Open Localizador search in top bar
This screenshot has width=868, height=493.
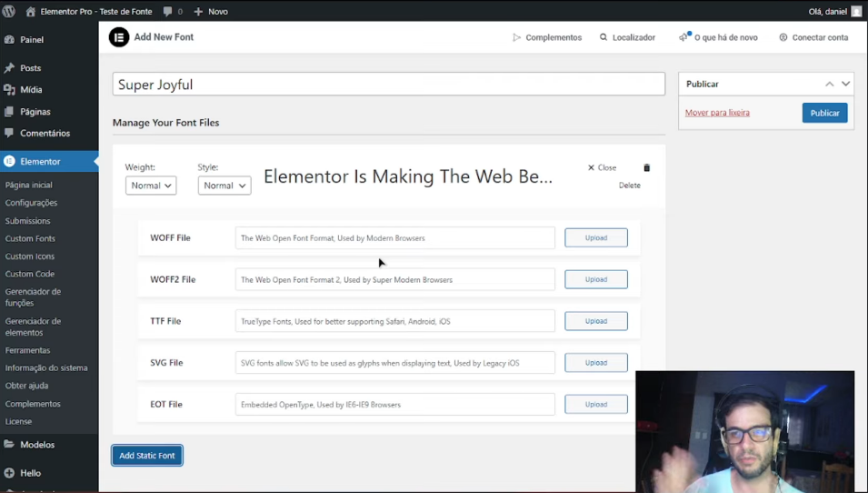[627, 37]
